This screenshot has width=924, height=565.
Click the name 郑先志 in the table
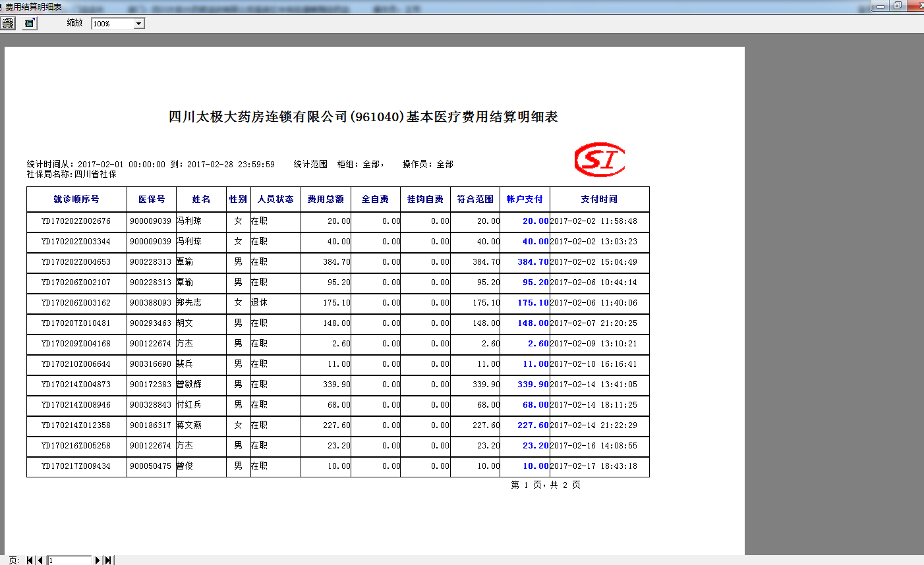pyautogui.click(x=189, y=303)
